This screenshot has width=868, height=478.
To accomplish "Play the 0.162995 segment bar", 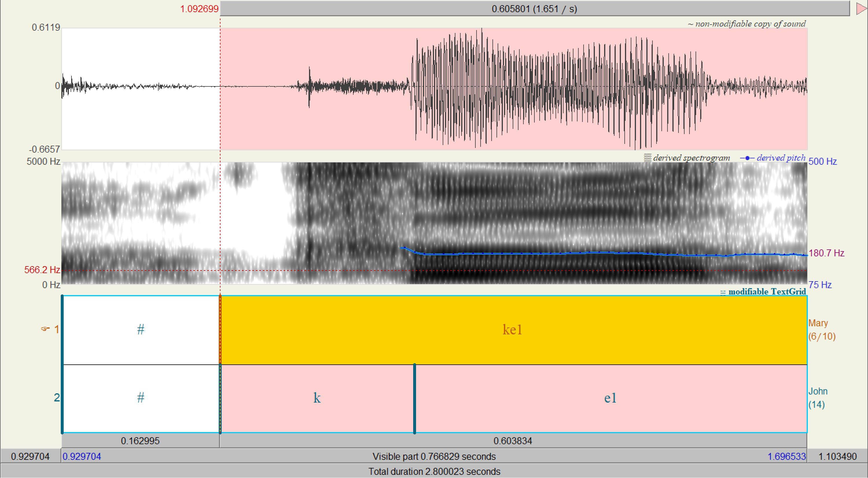I will tap(140, 441).
